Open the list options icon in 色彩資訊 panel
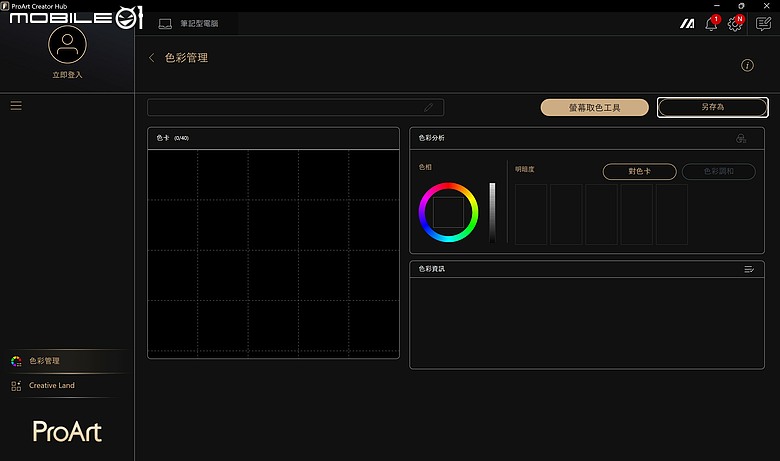The width and height of the screenshot is (780, 461). (x=749, y=269)
